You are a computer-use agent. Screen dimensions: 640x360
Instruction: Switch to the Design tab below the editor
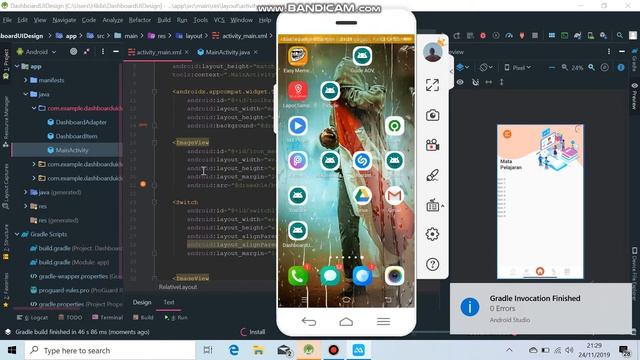point(142,302)
